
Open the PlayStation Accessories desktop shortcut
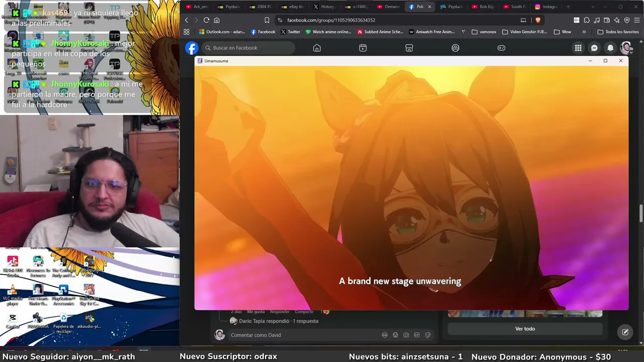(x=63, y=295)
